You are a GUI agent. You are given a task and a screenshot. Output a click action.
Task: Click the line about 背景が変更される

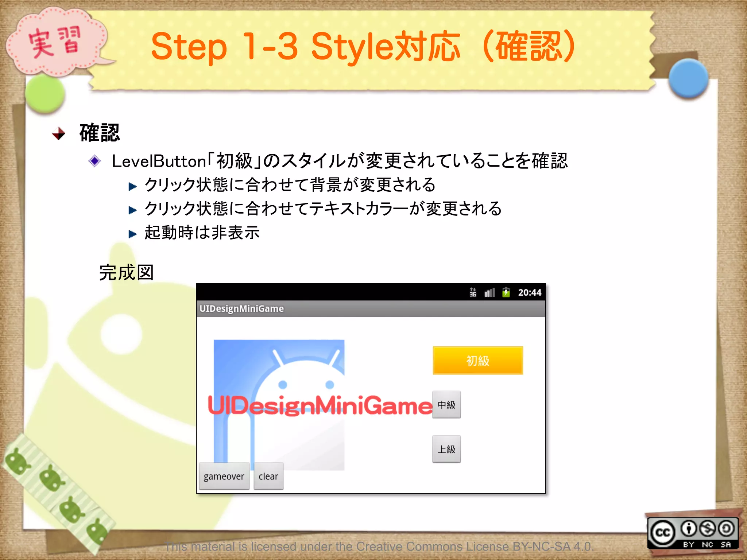290,185
